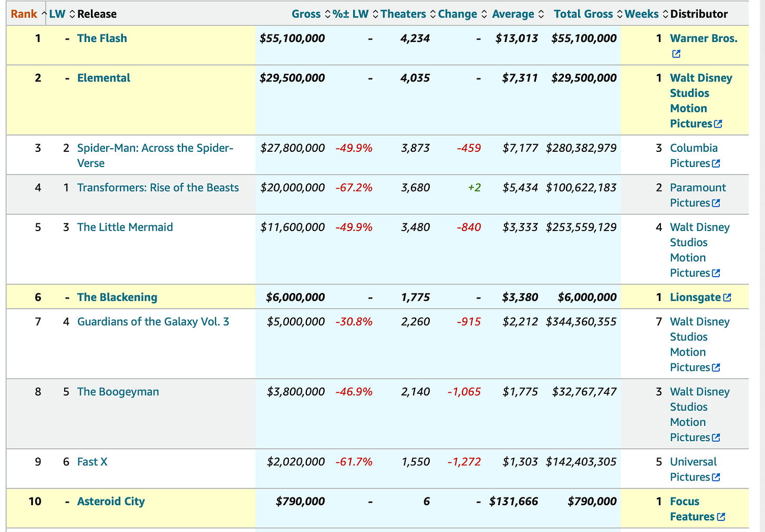Open Lionsgate distributor link
The image size is (765, 532).
(x=695, y=297)
